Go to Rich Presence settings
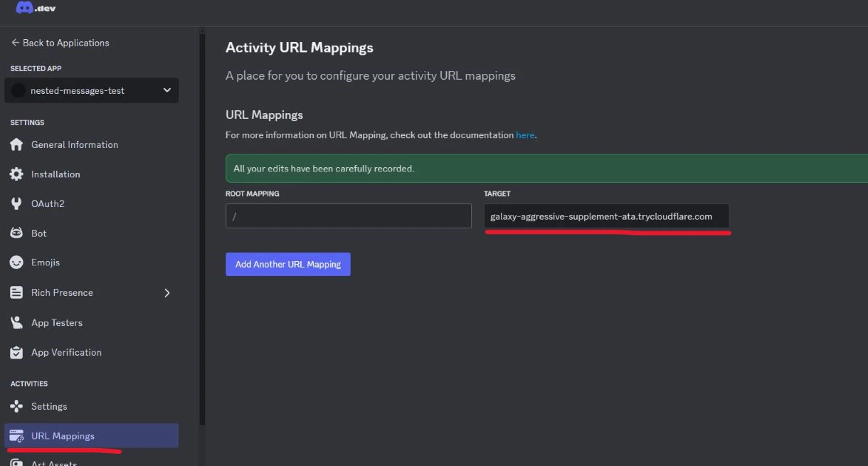 (x=62, y=292)
